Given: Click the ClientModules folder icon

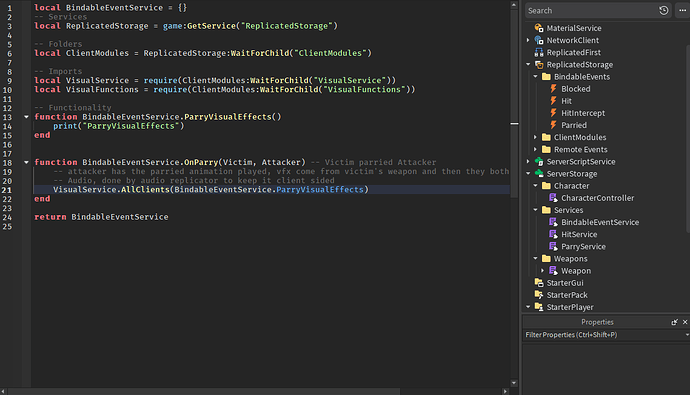Looking at the screenshot, I should click(546, 137).
